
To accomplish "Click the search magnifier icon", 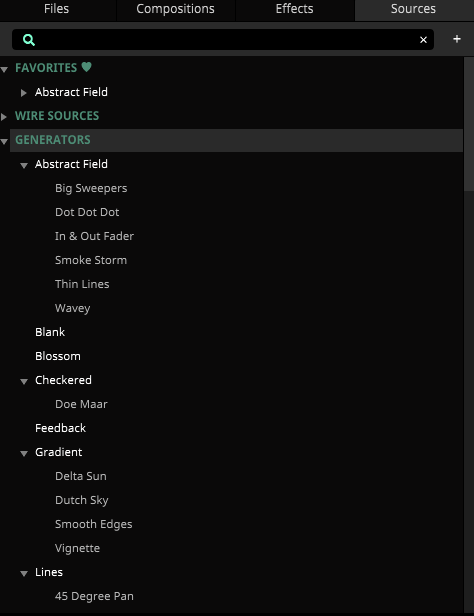I will 29,40.
